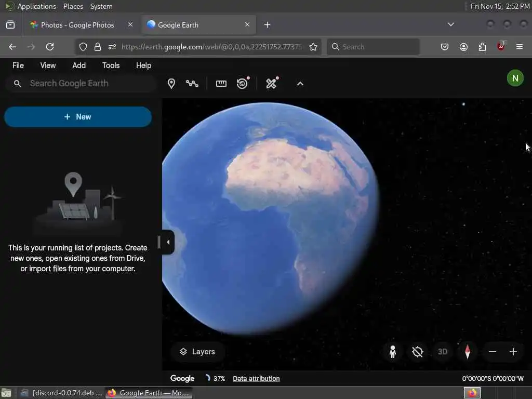The height and width of the screenshot is (399, 532).
Task: Go back with the browser back arrow
Action: 12,47
